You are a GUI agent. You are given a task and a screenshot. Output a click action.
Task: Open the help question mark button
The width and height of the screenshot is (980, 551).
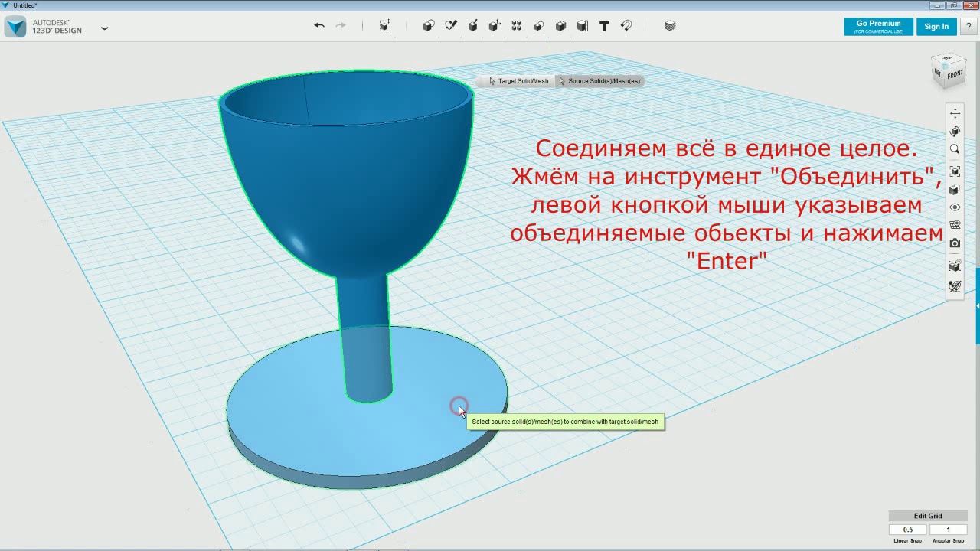(x=969, y=26)
